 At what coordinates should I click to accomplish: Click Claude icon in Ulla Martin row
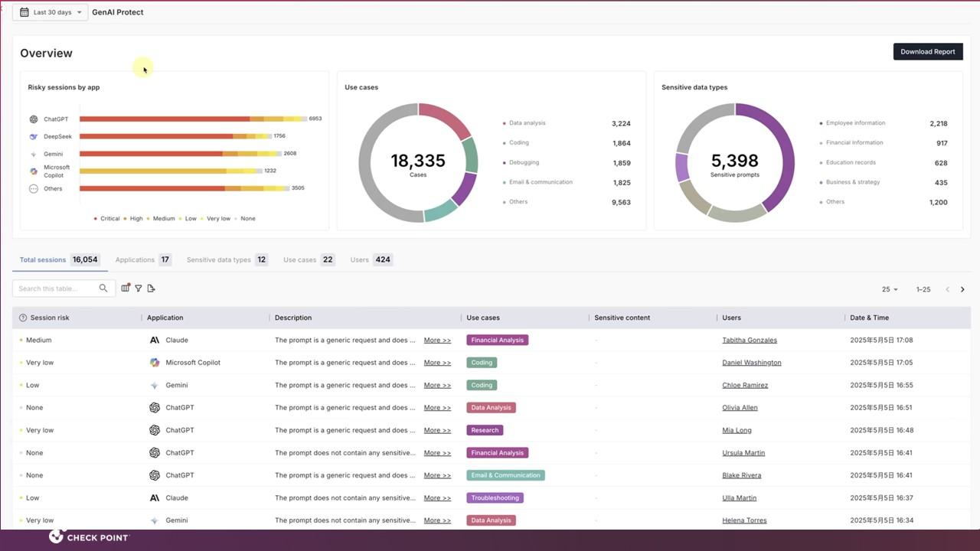(155, 497)
